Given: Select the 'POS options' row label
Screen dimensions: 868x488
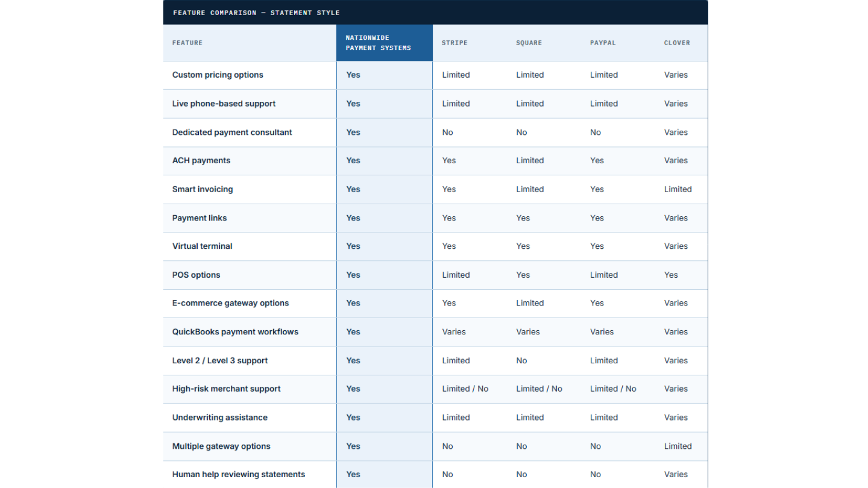Looking at the screenshot, I should (x=197, y=275).
